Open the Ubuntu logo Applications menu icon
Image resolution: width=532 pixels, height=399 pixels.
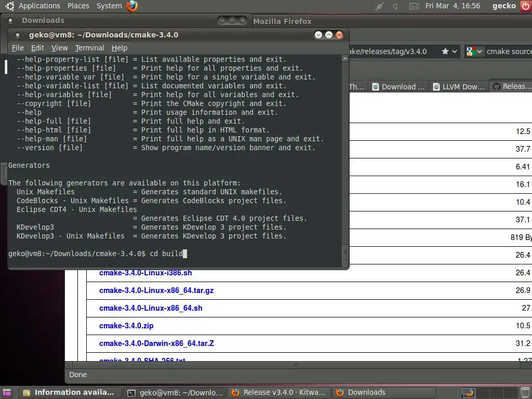(10, 6)
